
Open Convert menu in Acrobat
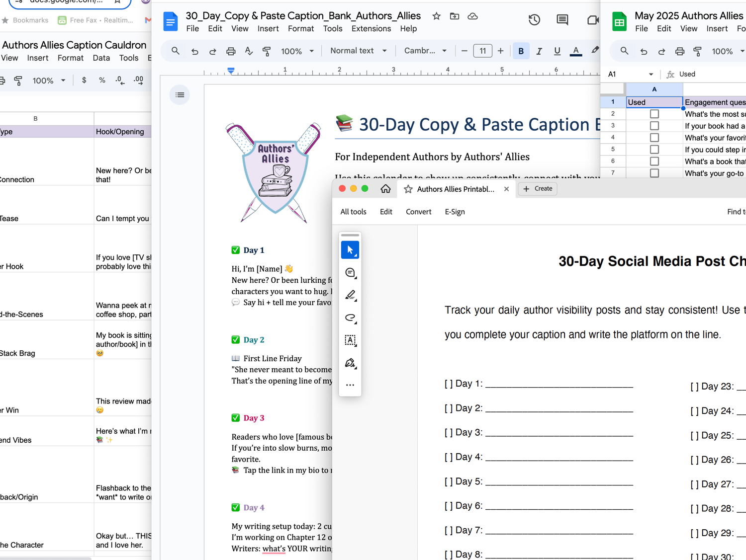(x=418, y=212)
